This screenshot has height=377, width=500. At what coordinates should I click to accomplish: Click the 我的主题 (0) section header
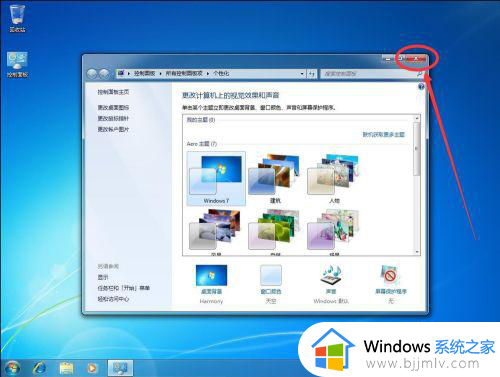click(x=201, y=120)
